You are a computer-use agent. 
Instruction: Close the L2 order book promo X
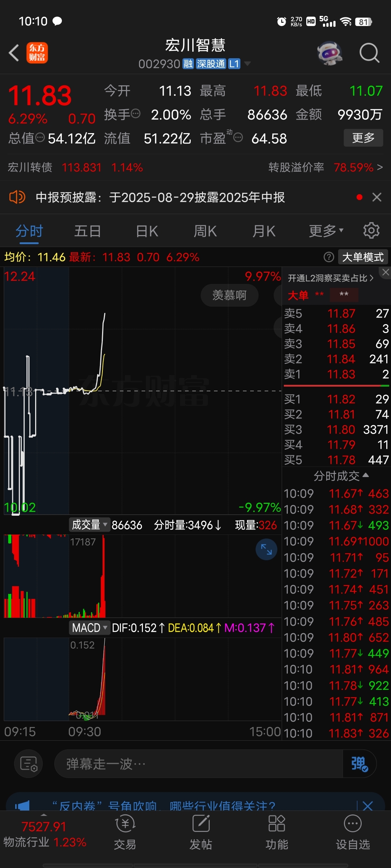(x=386, y=272)
